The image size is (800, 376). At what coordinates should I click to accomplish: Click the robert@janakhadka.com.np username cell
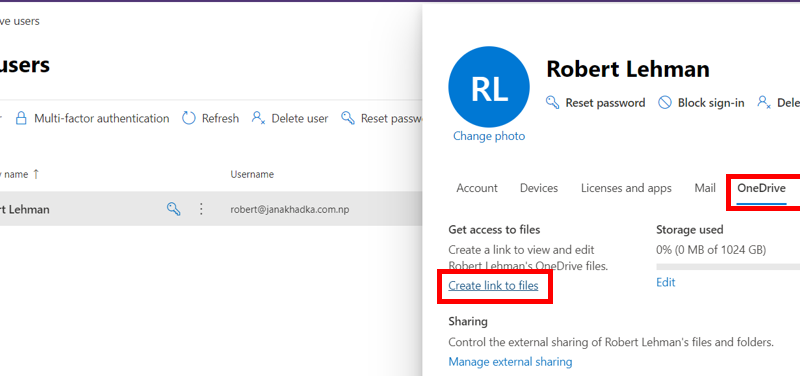pyautogui.click(x=290, y=209)
